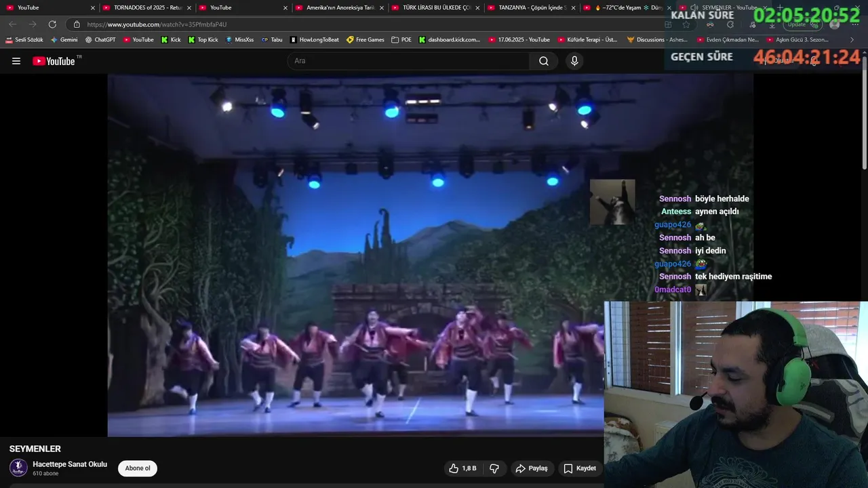Add page to favorites star icon
Image resolution: width=868 pixels, height=488 pixels.
pos(686,24)
